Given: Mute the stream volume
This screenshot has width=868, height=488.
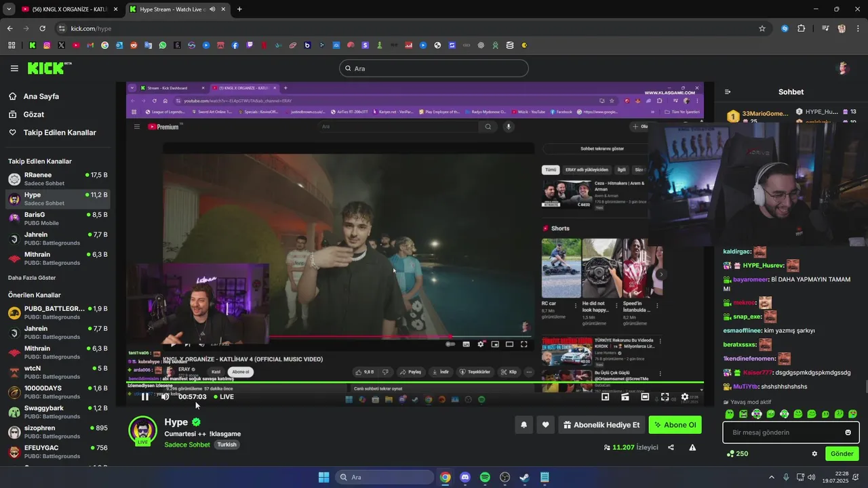Looking at the screenshot, I should [x=165, y=396].
